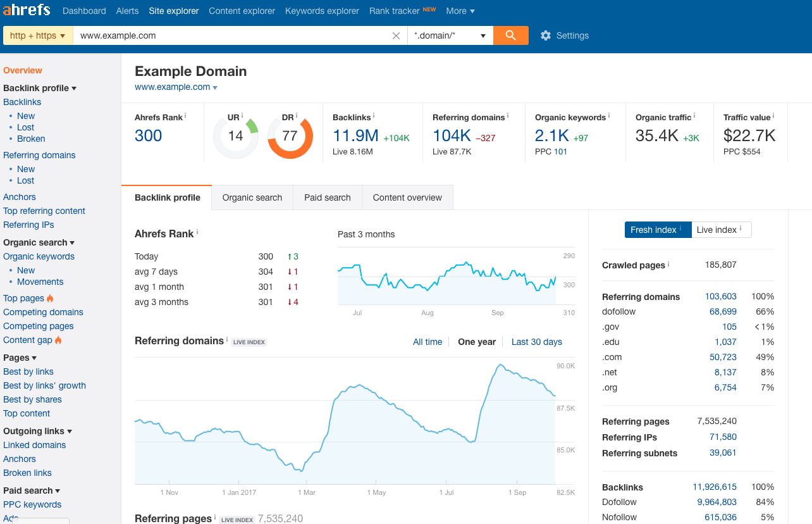Select One year chart range
The image size is (812, 524).
pos(477,342)
